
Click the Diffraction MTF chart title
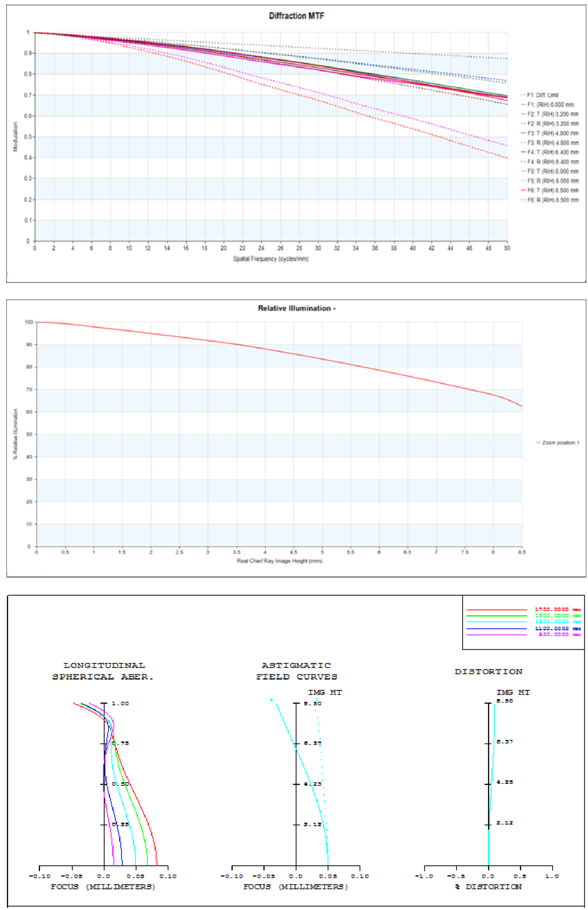(x=297, y=16)
